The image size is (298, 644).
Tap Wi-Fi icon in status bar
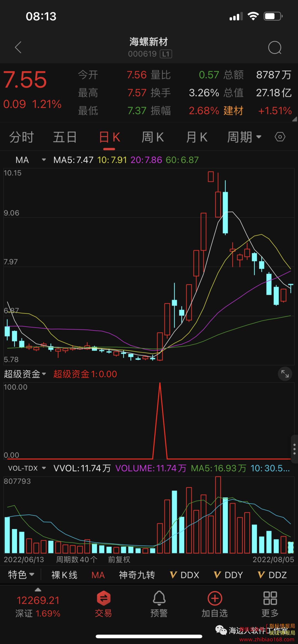[x=253, y=16]
